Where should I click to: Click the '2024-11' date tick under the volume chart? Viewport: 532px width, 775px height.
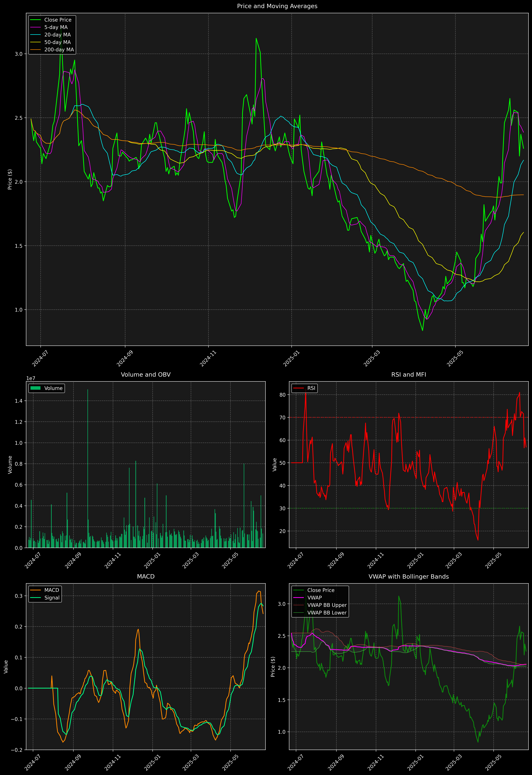113,560
